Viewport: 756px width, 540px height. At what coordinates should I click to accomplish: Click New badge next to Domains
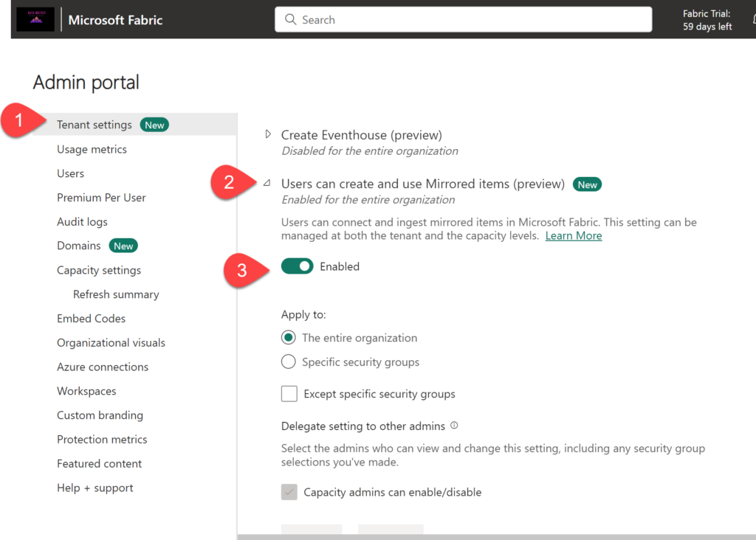click(123, 246)
